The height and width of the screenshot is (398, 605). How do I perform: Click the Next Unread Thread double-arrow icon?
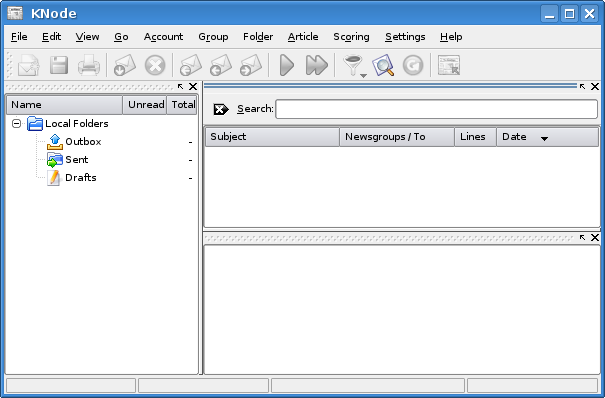tap(316, 65)
